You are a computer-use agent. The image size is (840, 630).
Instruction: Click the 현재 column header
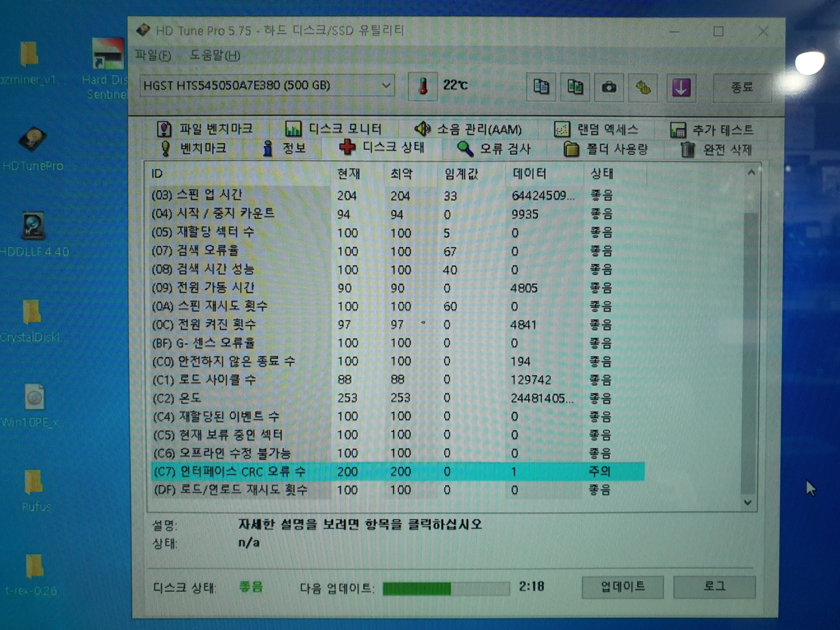point(349,174)
